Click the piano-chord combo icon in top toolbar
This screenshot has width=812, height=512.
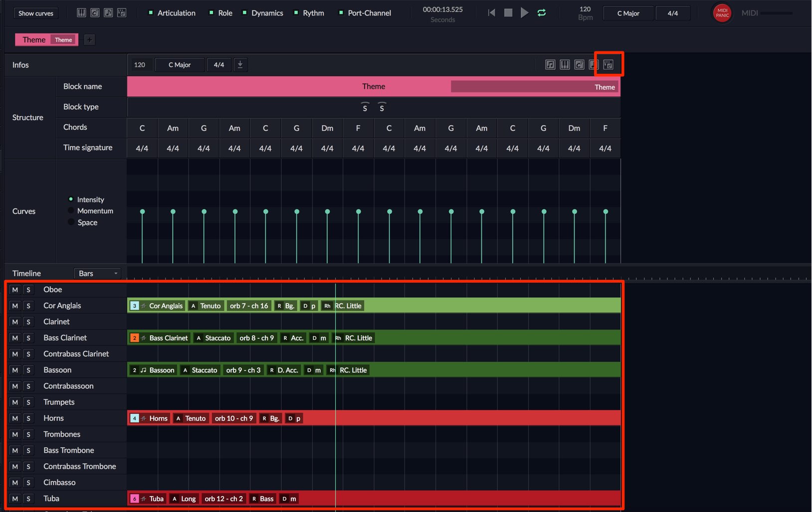[x=122, y=12]
